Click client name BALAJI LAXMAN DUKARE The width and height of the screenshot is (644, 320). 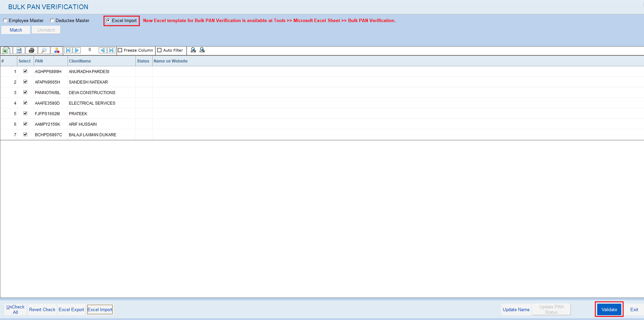[x=93, y=135]
